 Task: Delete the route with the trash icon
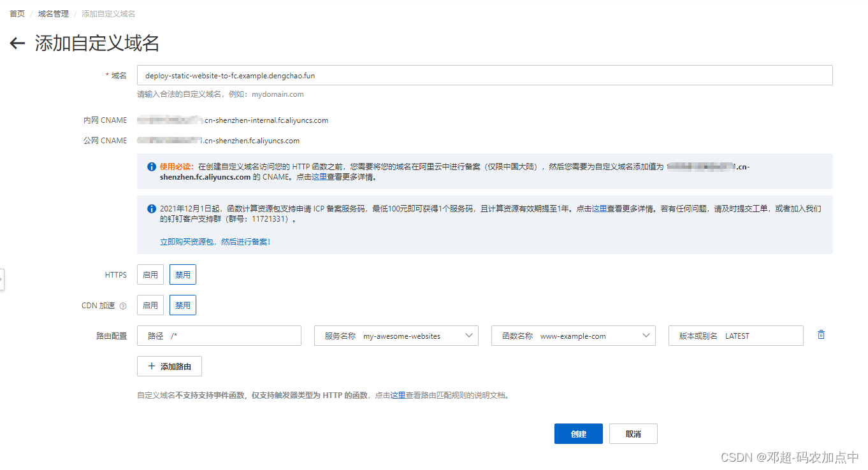click(x=821, y=335)
